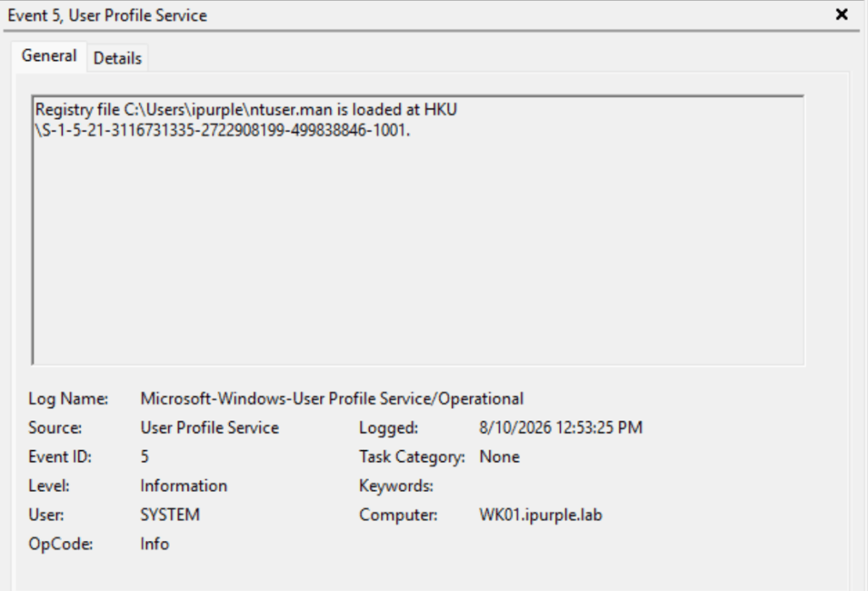This screenshot has width=868, height=591.
Task: Click the Log Name label
Action: (x=68, y=399)
